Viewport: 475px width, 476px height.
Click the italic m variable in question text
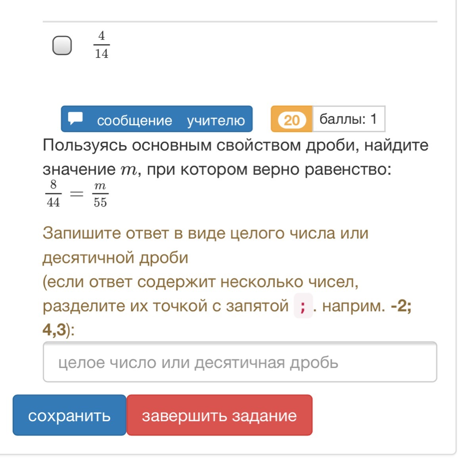pyautogui.click(x=128, y=170)
